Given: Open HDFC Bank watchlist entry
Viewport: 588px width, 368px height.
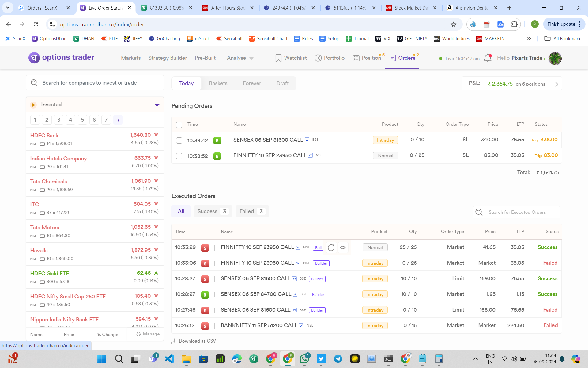Looking at the screenshot, I should click(x=95, y=139).
